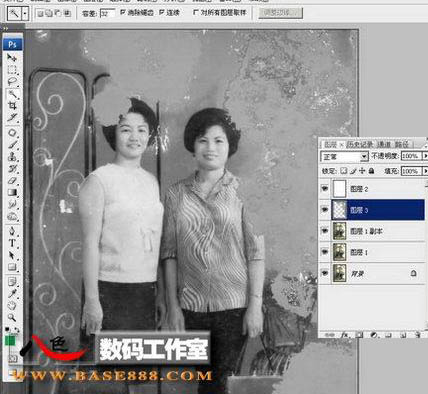Image resolution: width=428 pixels, height=394 pixels.
Task: Hide the background layer via eye icon
Action: (324, 273)
